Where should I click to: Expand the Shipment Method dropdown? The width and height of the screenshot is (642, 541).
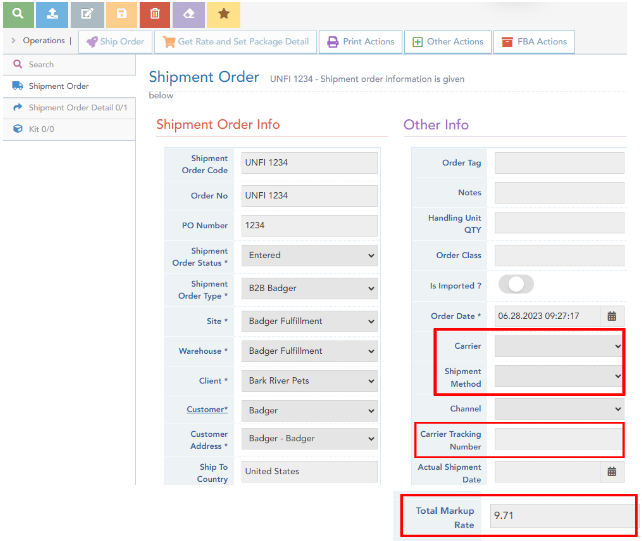coord(559,376)
